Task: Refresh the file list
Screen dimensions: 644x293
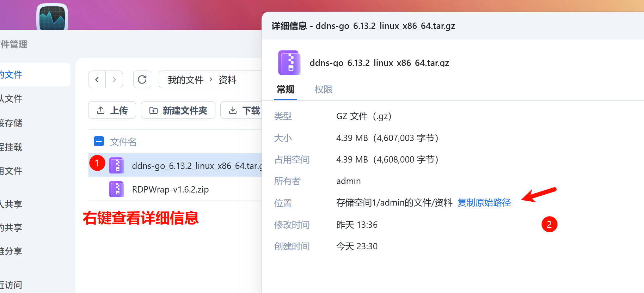Action: pos(142,80)
